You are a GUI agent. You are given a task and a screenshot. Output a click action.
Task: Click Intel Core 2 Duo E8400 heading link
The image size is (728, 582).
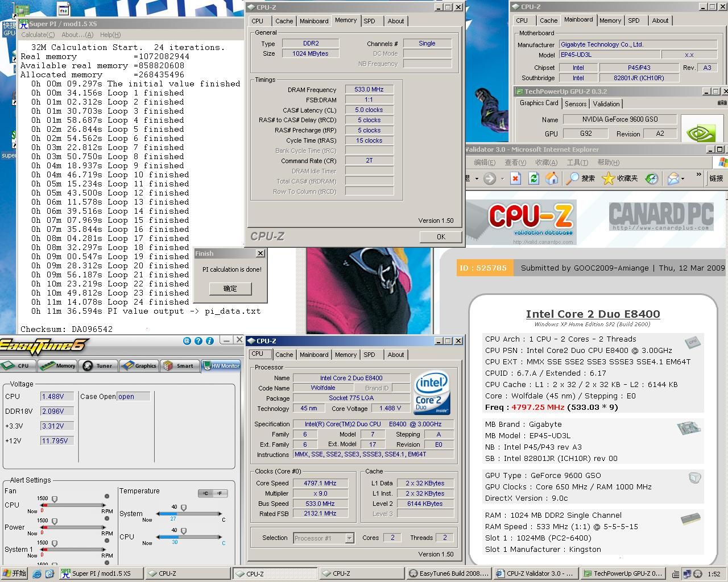click(x=593, y=314)
